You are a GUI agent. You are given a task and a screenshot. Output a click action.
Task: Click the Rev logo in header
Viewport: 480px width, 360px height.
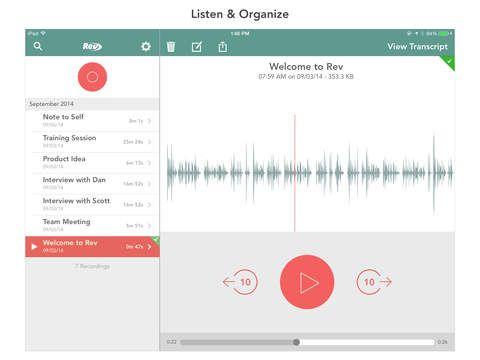click(x=92, y=46)
